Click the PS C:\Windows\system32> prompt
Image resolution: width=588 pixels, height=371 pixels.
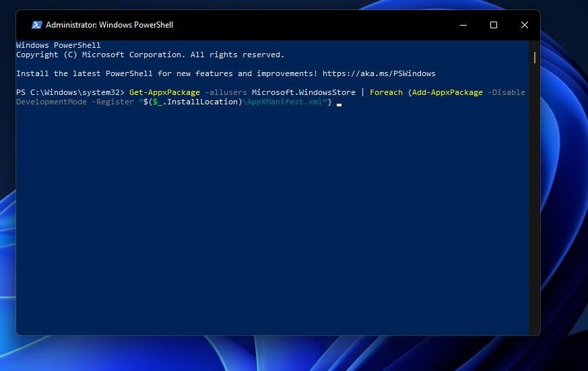coord(70,92)
